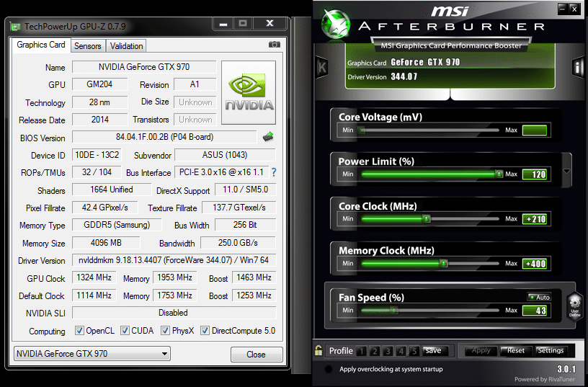Viewport: 588px width, 387px height.
Task: Toggle the OpenCL checkbox
Action: (79, 331)
